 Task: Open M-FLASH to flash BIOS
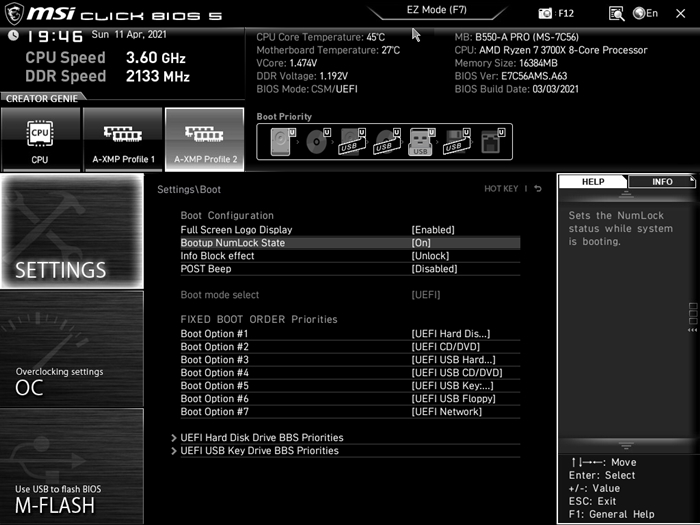72,466
